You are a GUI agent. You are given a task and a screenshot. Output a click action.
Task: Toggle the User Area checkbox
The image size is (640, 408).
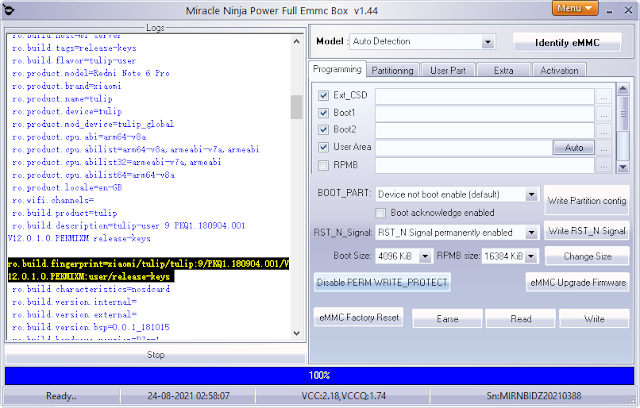point(323,147)
